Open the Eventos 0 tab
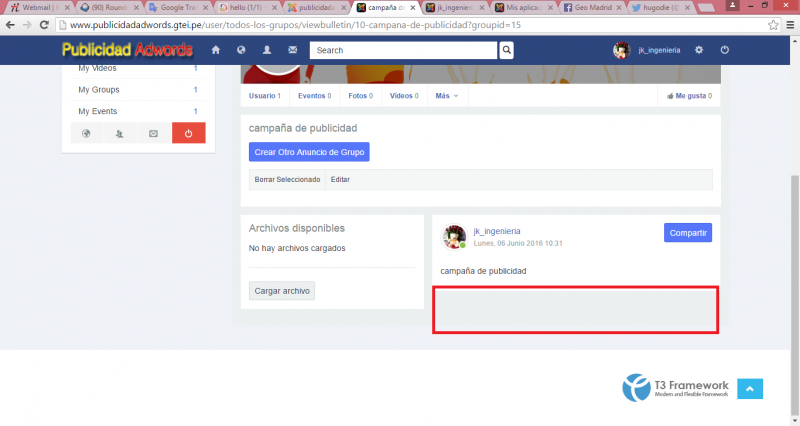This screenshot has width=800, height=426. (314, 96)
